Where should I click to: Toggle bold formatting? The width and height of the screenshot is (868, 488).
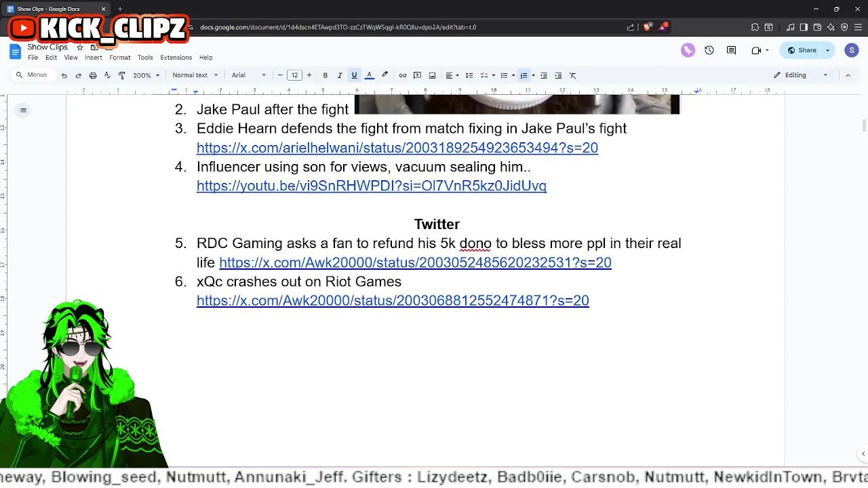(325, 75)
